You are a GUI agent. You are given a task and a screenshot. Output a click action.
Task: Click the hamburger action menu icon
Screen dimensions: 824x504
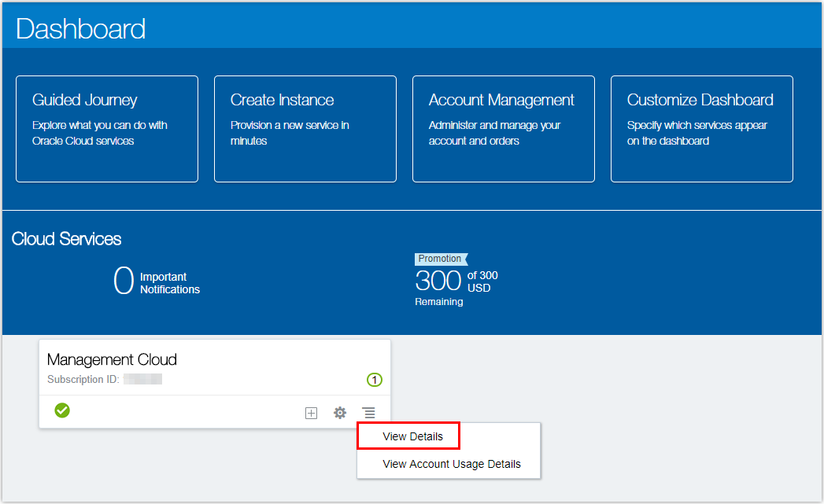coord(368,412)
